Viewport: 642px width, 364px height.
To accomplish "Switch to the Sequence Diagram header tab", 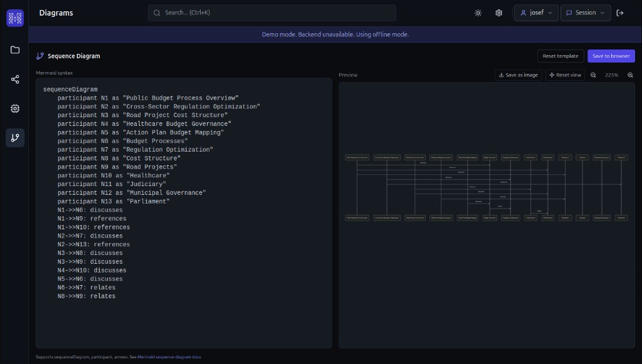I will pos(71,56).
